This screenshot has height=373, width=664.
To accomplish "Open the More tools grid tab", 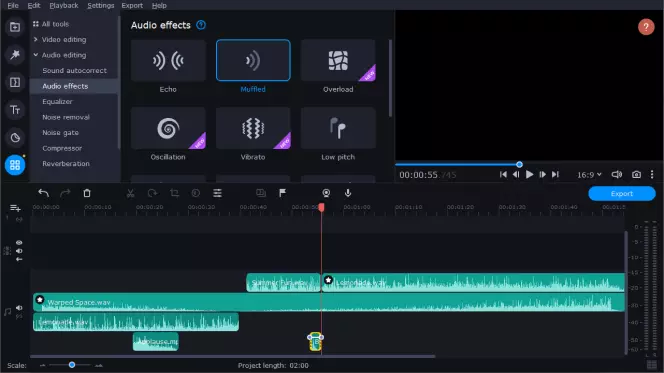I will [15, 165].
